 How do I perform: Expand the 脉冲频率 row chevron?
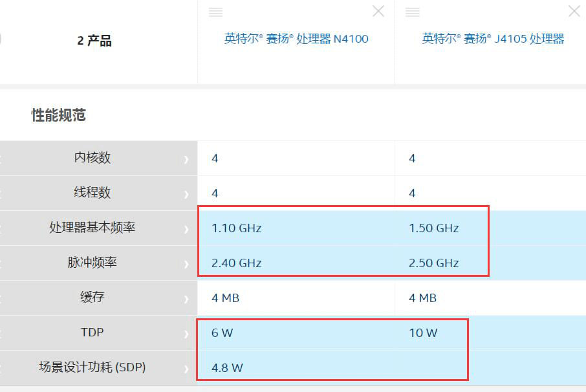(186, 264)
